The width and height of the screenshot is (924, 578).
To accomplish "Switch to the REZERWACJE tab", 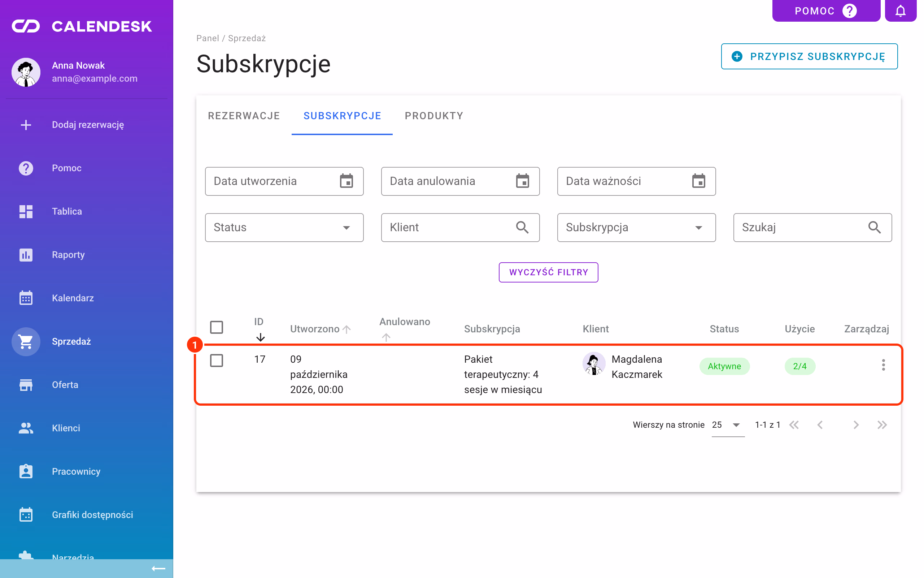I will (244, 116).
